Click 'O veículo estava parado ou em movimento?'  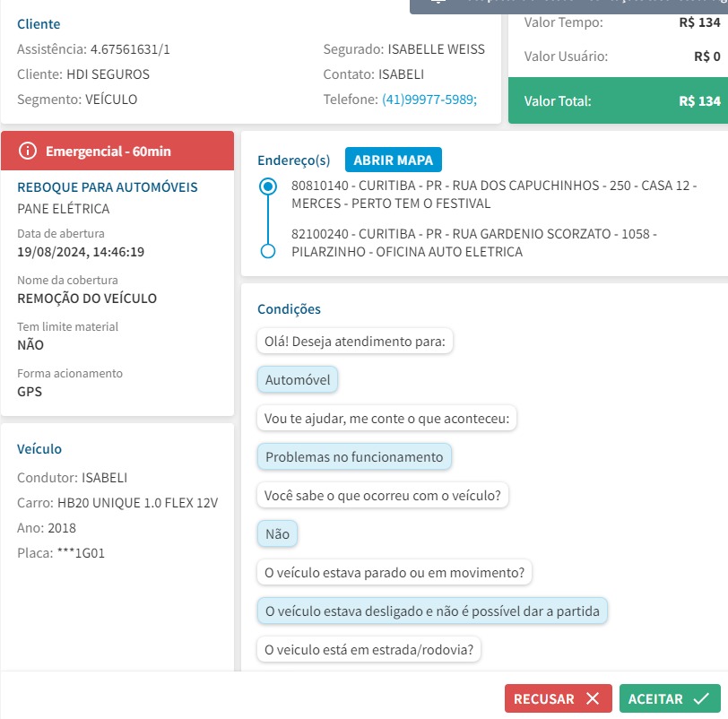point(394,572)
